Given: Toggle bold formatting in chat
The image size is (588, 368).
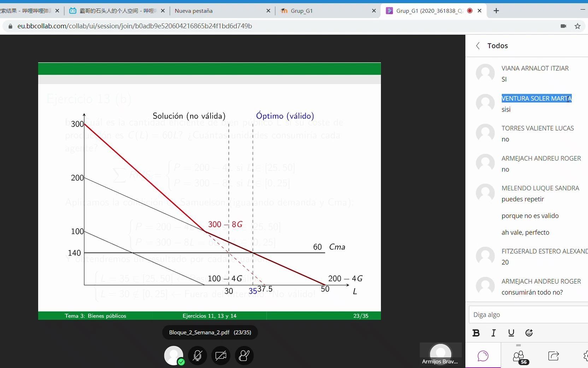Looking at the screenshot, I should [476, 333].
